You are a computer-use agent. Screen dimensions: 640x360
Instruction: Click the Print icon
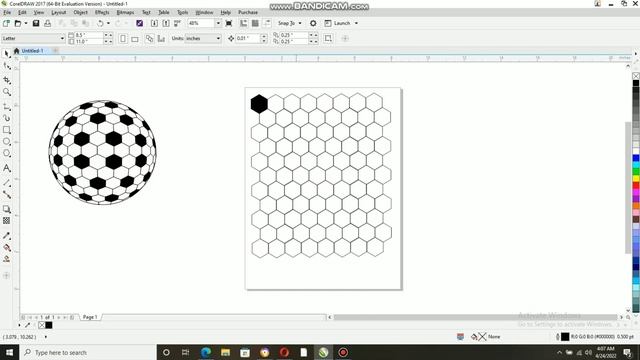click(47, 23)
